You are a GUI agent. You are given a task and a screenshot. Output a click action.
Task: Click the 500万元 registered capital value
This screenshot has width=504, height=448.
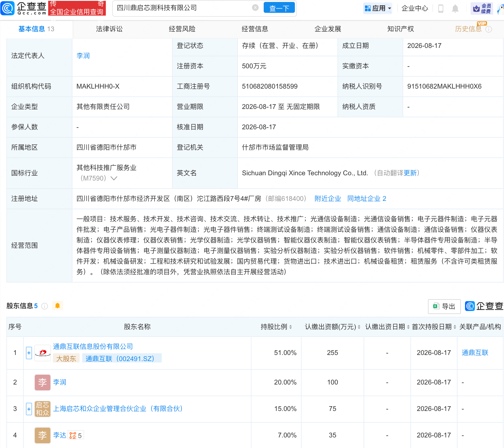click(x=254, y=66)
